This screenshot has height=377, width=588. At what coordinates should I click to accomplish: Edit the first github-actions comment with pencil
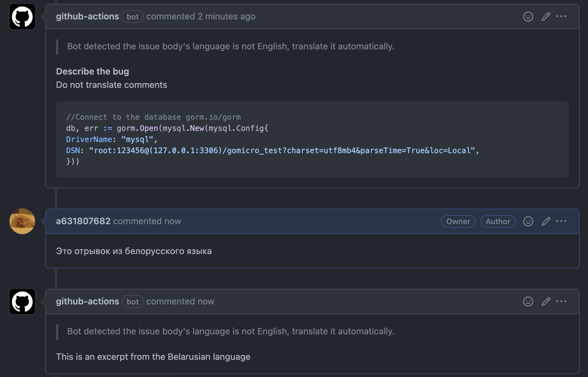(546, 17)
